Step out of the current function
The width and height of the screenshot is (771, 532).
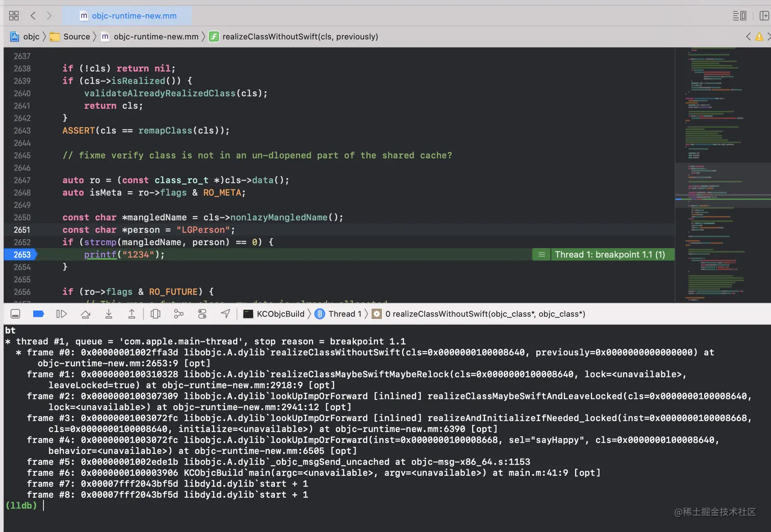(132, 314)
